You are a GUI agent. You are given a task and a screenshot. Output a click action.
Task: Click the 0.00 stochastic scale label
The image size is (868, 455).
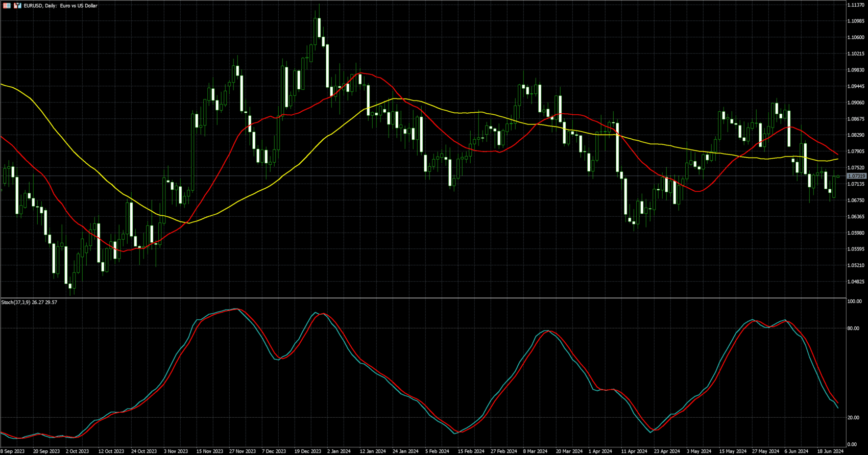[x=852, y=445]
